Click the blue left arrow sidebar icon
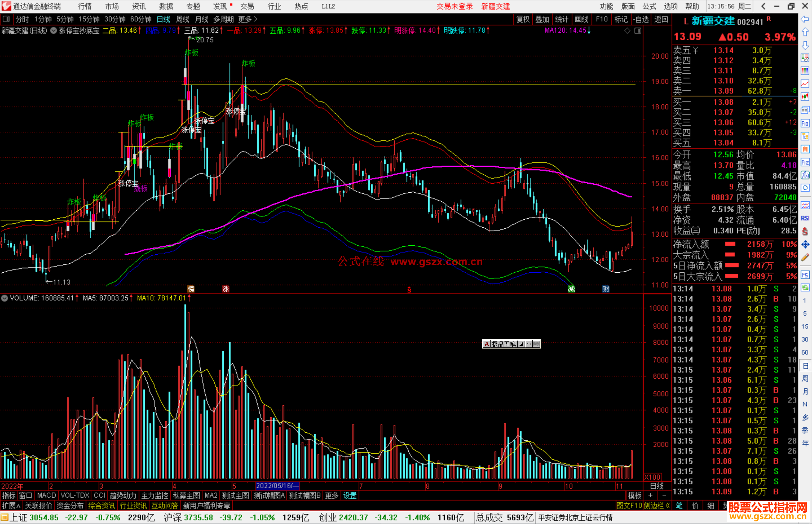 (805, 19)
